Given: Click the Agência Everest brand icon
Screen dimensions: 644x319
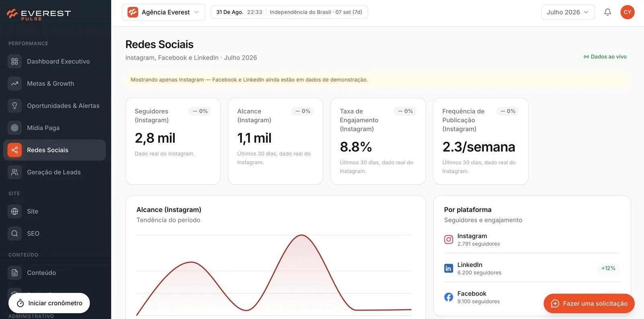Looking at the screenshot, I should 133,12.
